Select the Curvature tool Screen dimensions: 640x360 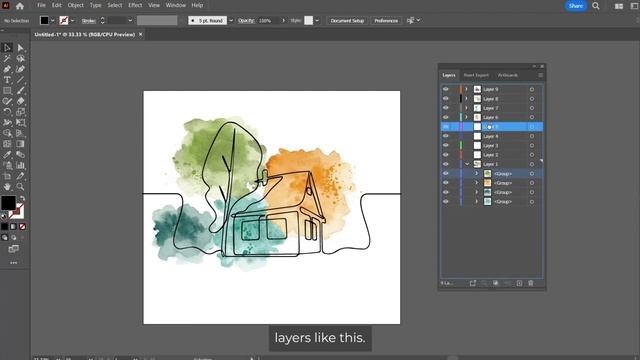point(20,69)
